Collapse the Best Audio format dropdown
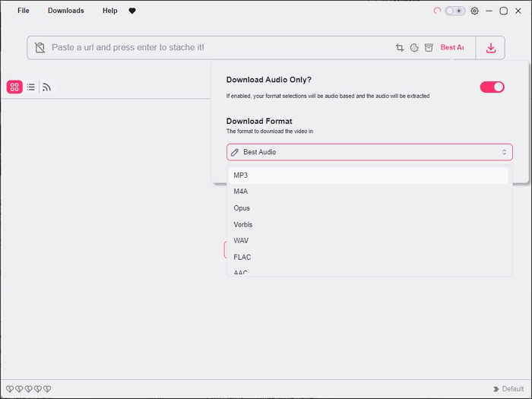 pyautogui.click(x=369, y=152)
